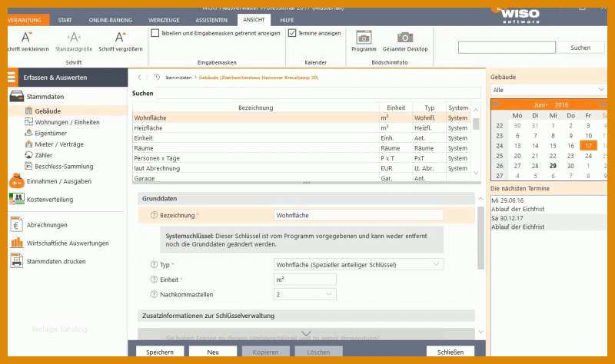This screenshot has width=615, height=364.
Task: Click help icon beside Bezeichnung
Action: coord(154,215)
